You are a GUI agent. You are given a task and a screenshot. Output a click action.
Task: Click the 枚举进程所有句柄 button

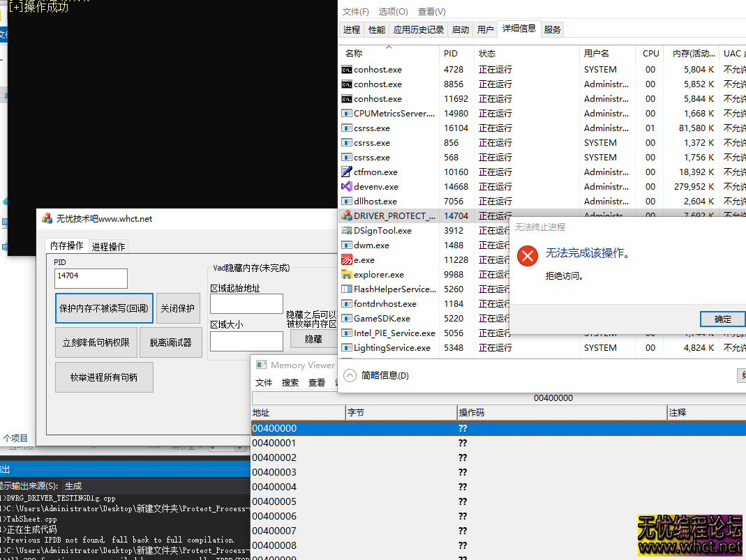coord(104,377)
